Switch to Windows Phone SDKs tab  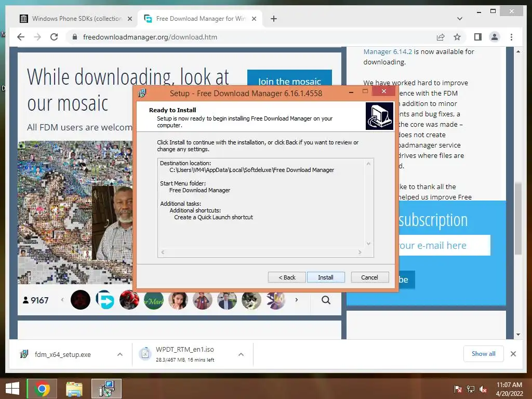pos(77,19)
